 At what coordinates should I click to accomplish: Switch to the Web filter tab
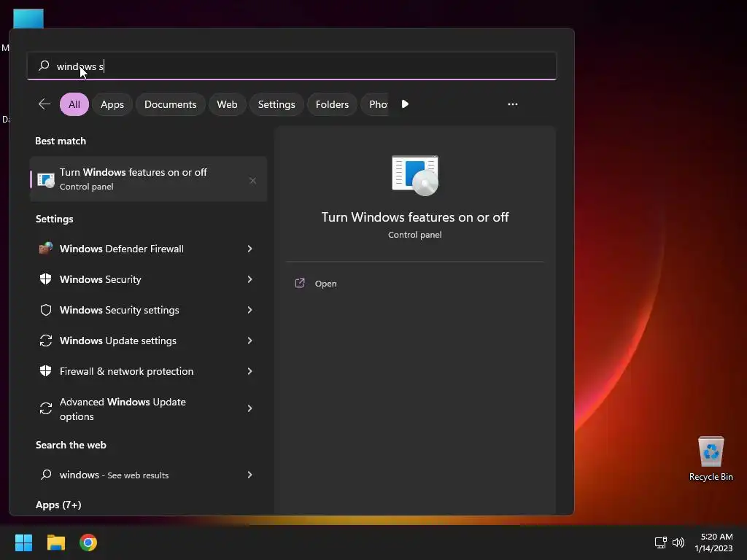tap(227, 104)
